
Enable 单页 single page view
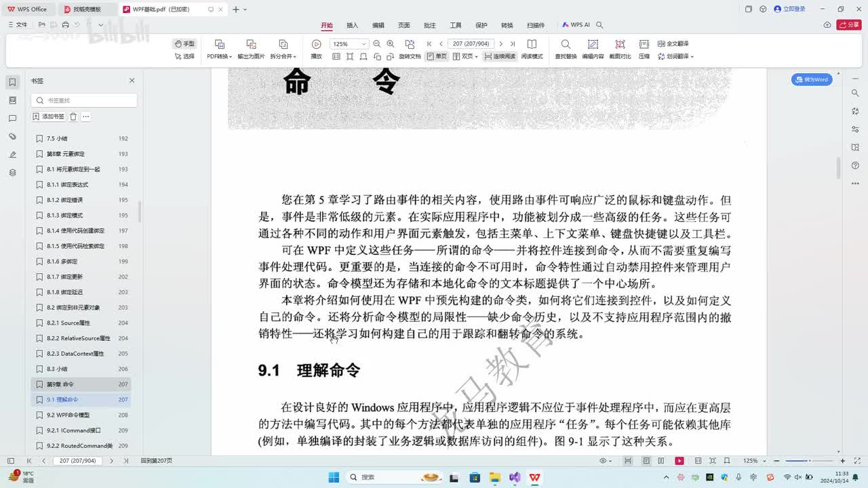pyautogui.click(x=437, y=56)
